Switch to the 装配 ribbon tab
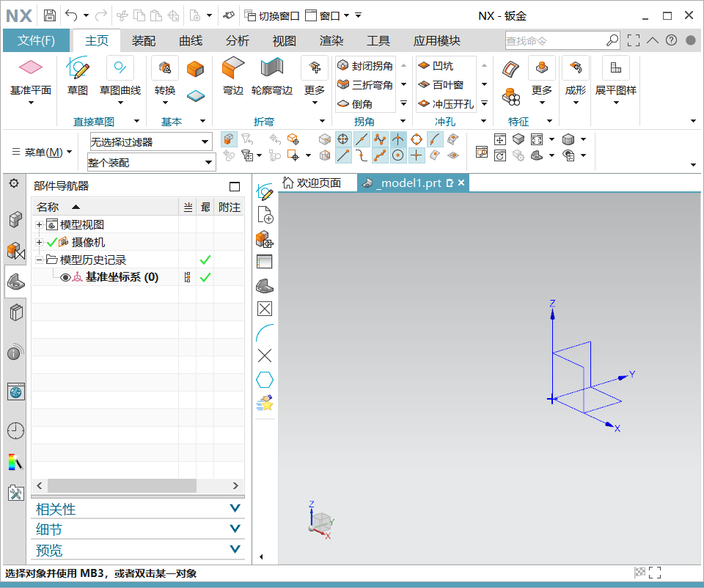Viewport: 704px width, 588px height. coord(144,40)
